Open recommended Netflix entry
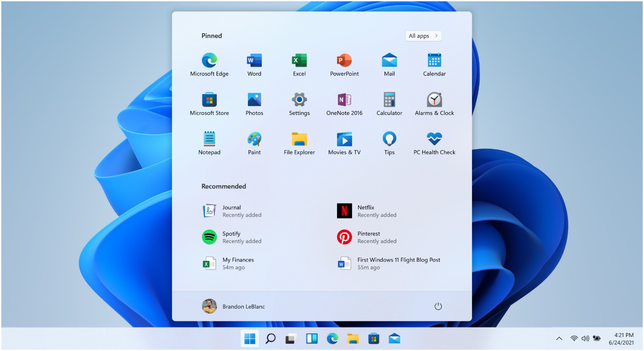Viewport: 644px width, 351px height. tap(367, 211)
